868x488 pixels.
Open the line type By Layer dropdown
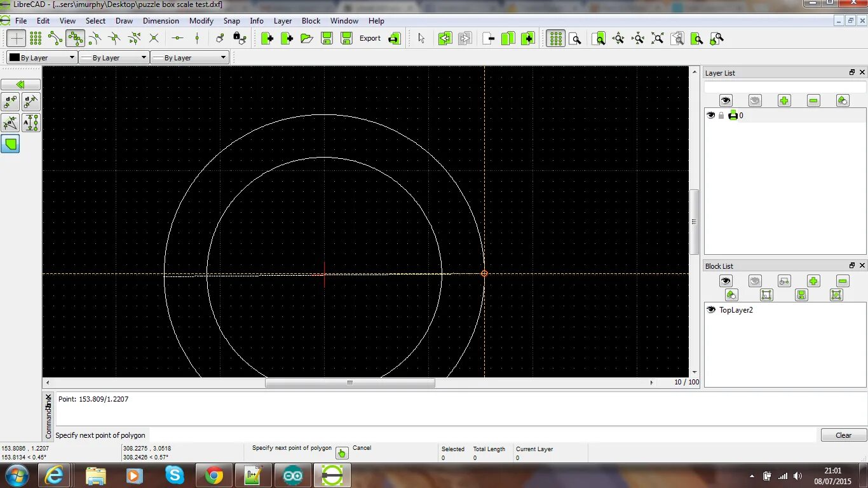(x=189, y=58)
